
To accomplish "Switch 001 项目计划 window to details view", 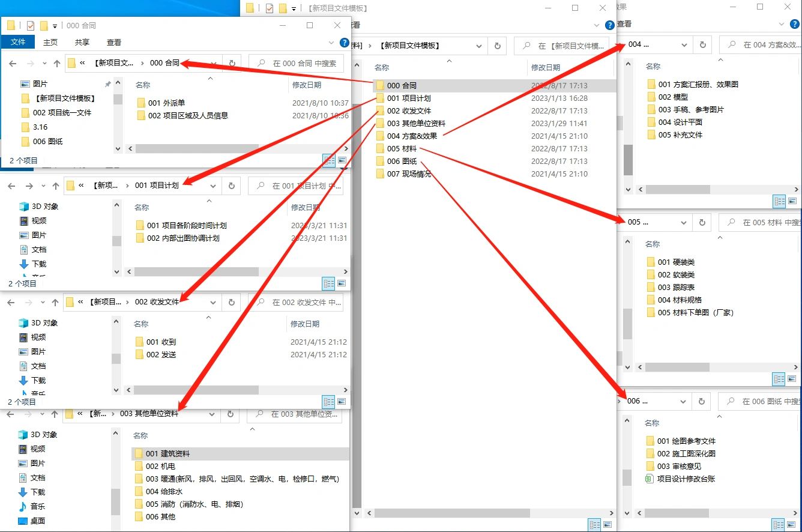I will click(x=328, y=283).
